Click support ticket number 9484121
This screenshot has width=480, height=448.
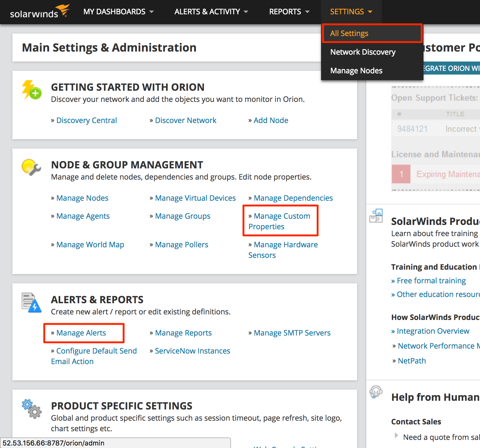(x=413, y=129)
